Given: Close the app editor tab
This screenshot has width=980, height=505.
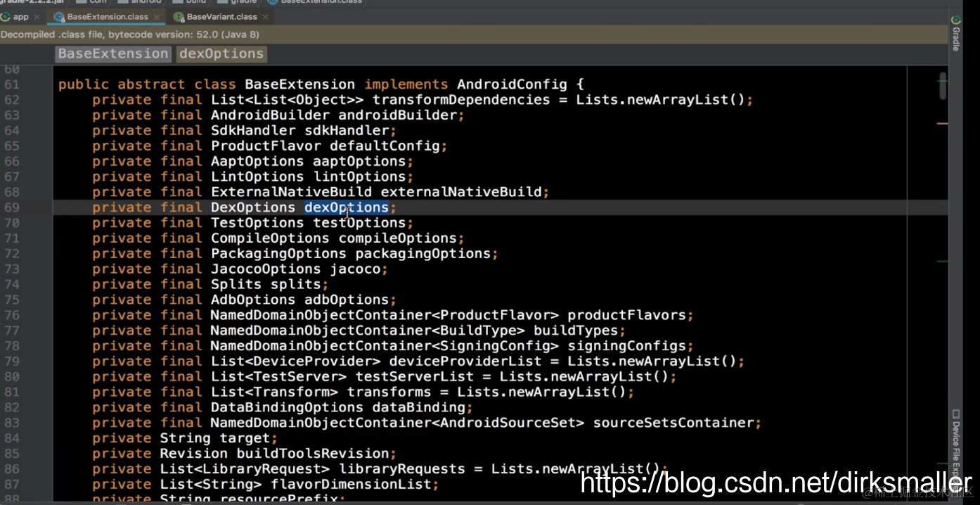Looking at the screenshot, I should 37,16.
